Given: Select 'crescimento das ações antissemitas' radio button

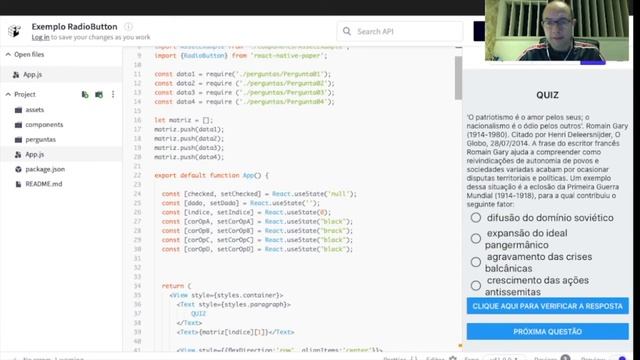Looking at the screenshot, I should pos(476,285).
